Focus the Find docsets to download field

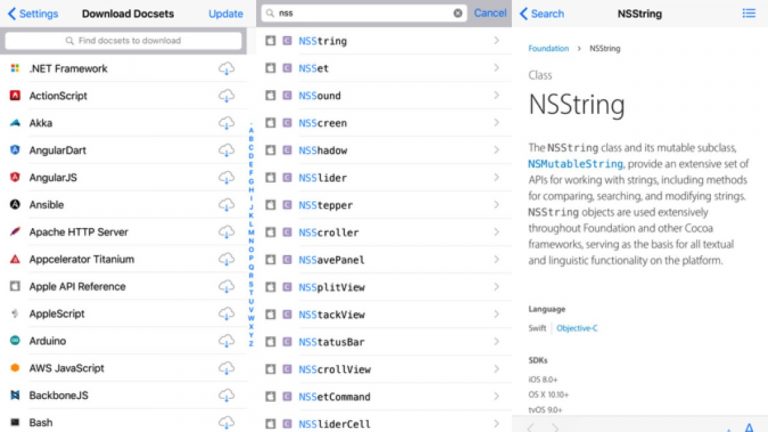pyautogui.click(x=123, y=41)
